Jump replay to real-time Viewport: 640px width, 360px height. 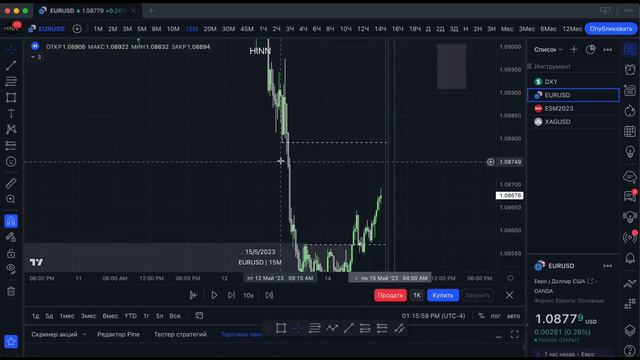point(269,295)
